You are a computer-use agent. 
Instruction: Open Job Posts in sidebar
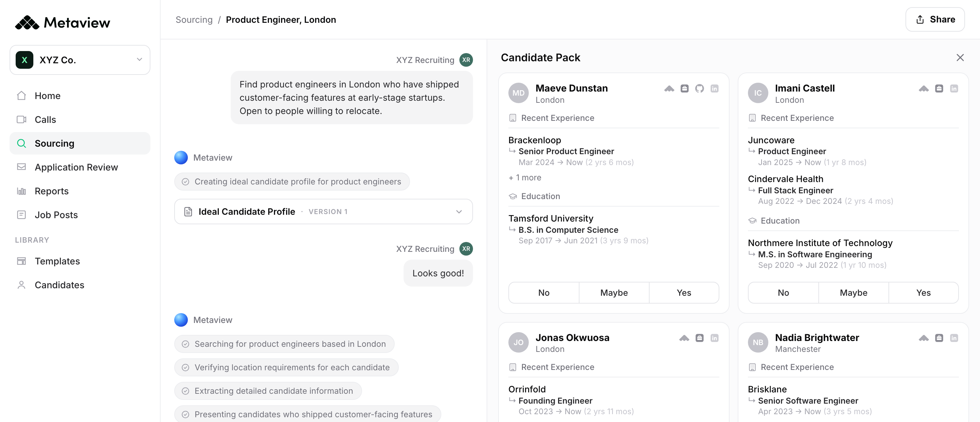point(80,215)
